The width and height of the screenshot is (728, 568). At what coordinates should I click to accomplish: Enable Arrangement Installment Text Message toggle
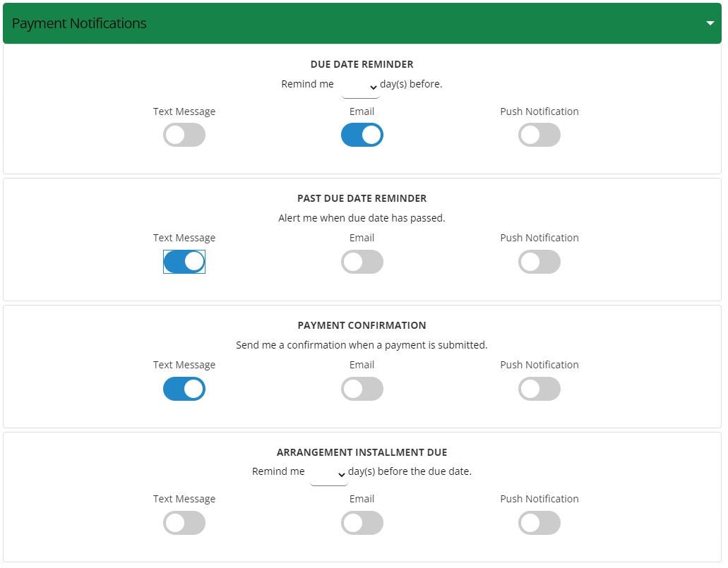tap(184, 523)
